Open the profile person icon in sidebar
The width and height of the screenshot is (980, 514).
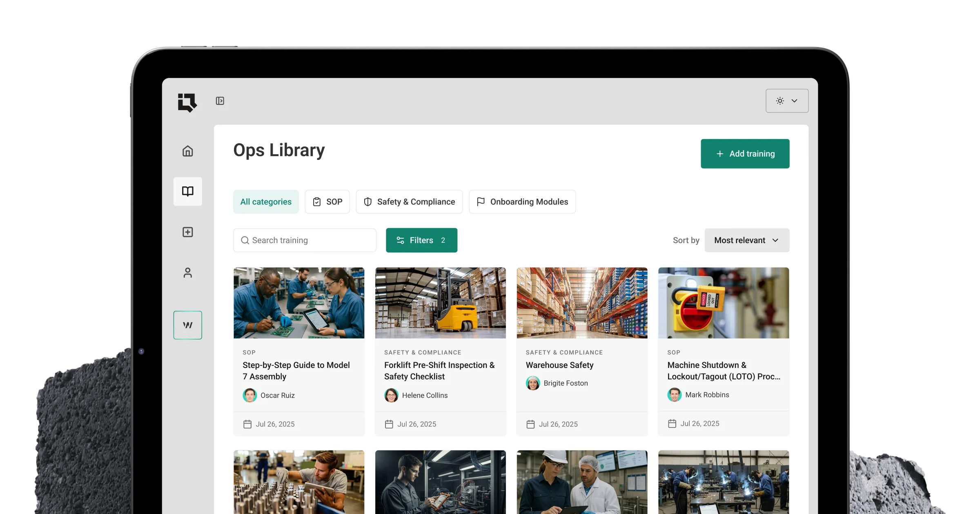pos(187,273)
